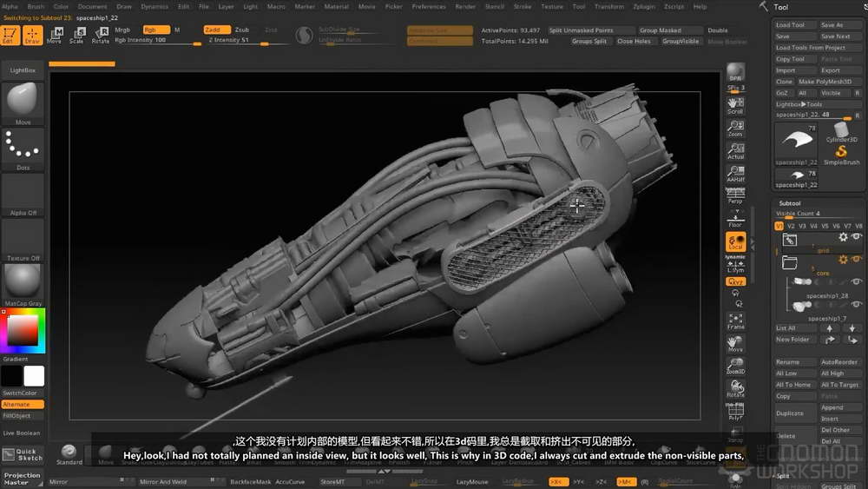Viewport: 868px width, 489px height.
Task: Collapse the Subtool section header
Action: point(790,203)
